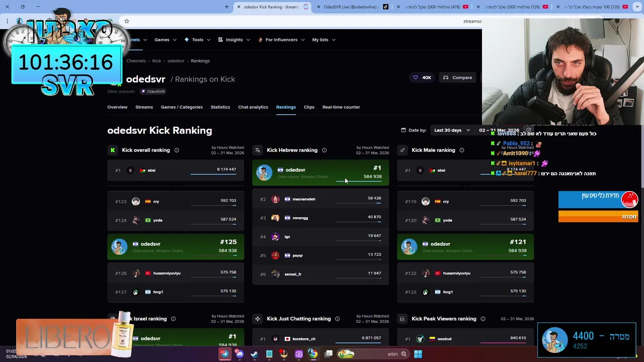
Task: Expand the Games menu
Action: pyautogui.click(x=165, y=40)
